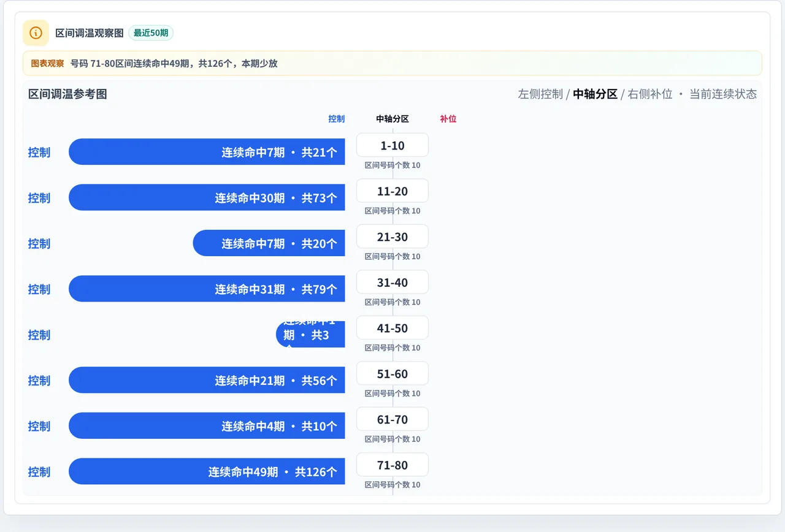Click 左侧控制 in the legend
The image size is (785, 532).
pos(540,94)
